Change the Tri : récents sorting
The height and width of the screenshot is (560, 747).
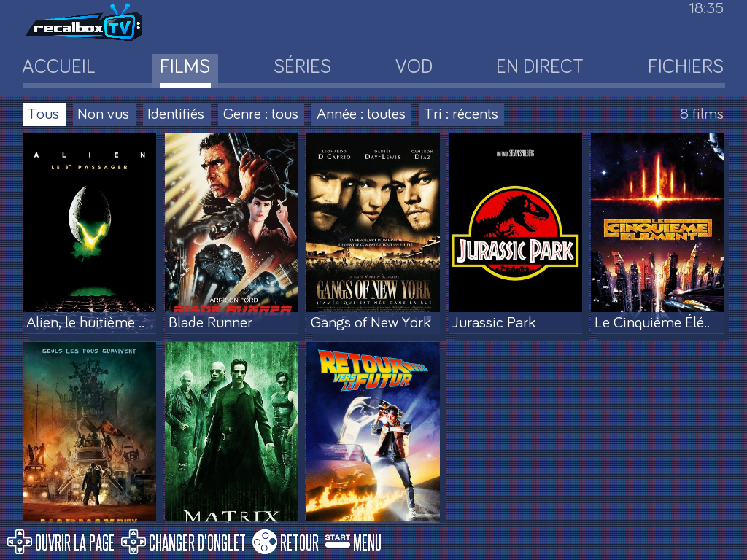[x=461, y=114]
